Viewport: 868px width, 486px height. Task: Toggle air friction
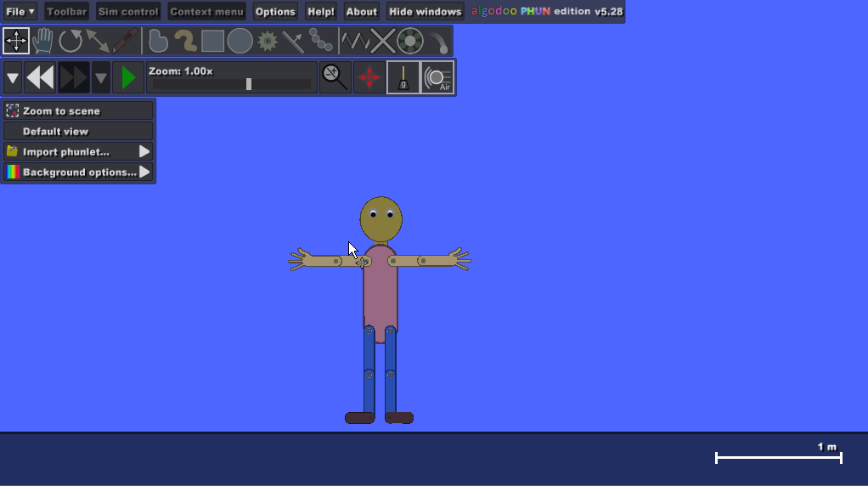[x=438, y=77]
